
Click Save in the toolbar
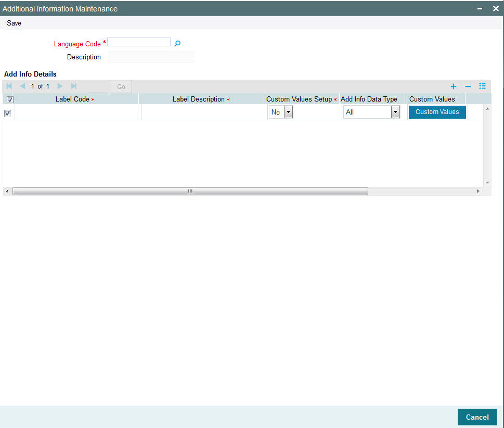[14, 23]
